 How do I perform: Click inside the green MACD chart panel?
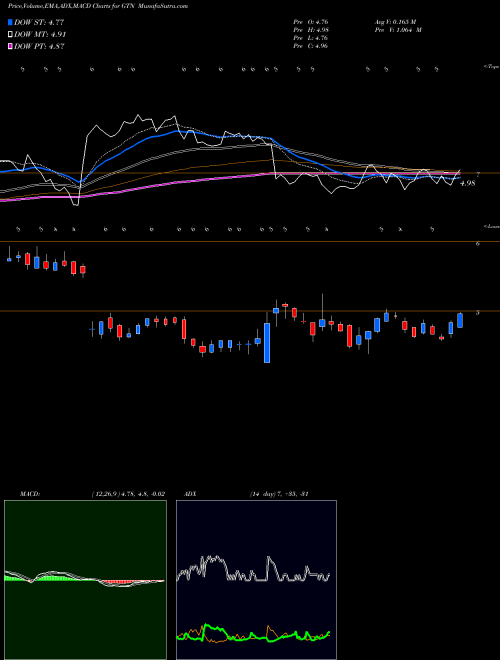point(85,580)
